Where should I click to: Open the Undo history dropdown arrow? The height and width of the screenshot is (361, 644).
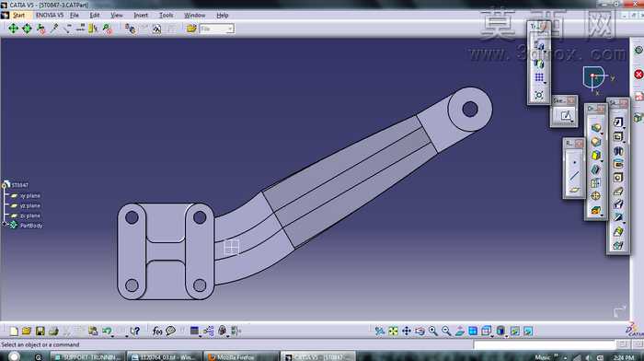[x=112, y=335]
